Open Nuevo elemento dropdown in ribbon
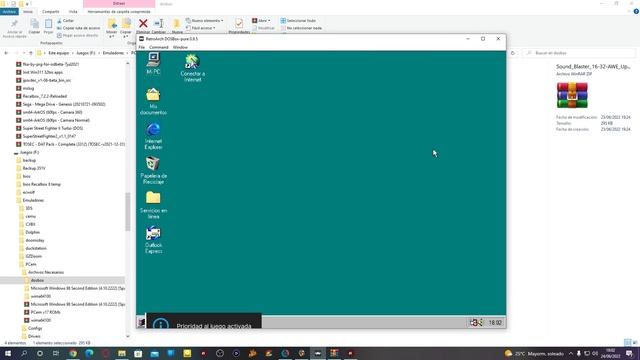This screenshot has width=640, height=360. [204, 20]
